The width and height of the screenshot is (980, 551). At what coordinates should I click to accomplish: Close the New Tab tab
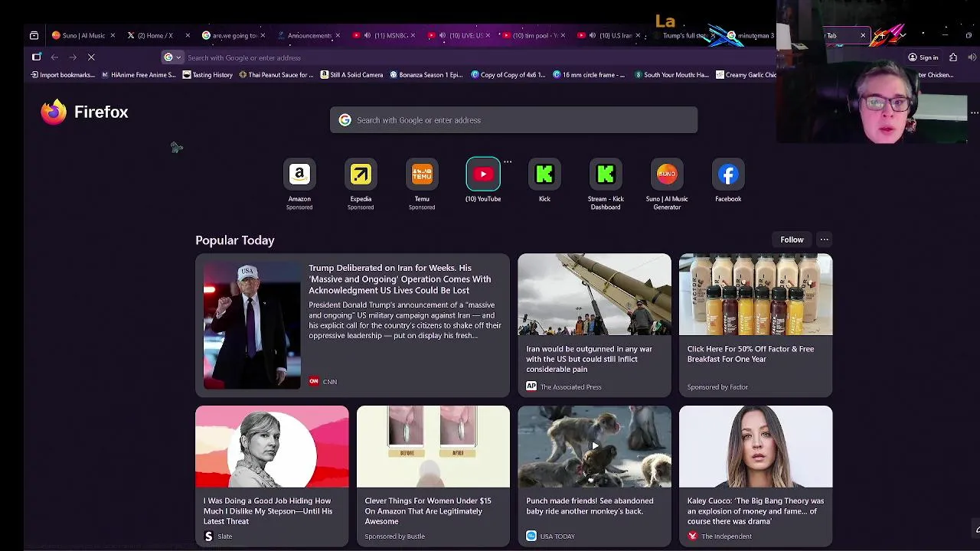click(x=863, y=35)
